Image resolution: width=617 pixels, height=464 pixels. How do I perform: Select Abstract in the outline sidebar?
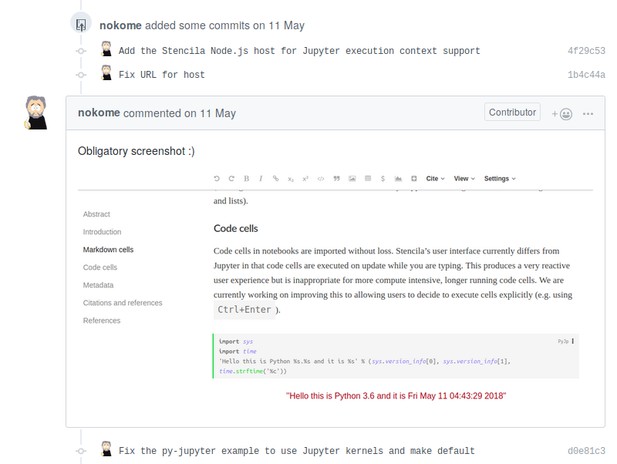click(x=96, y=214)
